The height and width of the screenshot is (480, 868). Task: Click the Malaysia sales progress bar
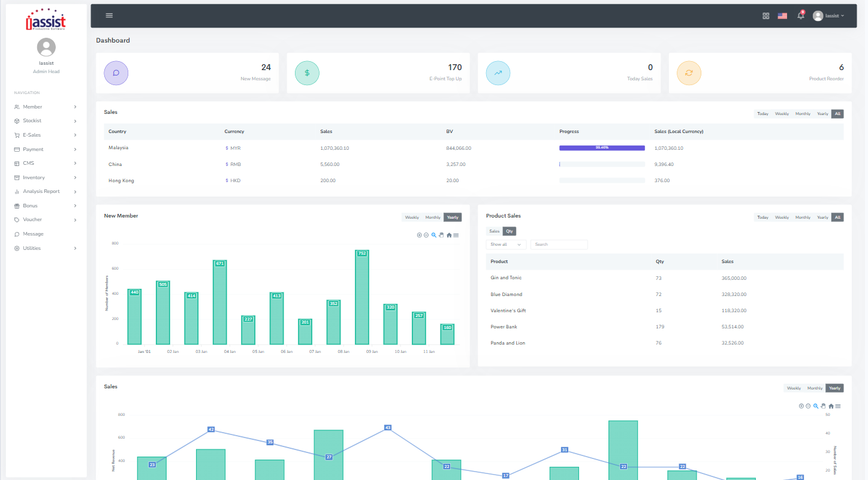click(x=602, y=147)
